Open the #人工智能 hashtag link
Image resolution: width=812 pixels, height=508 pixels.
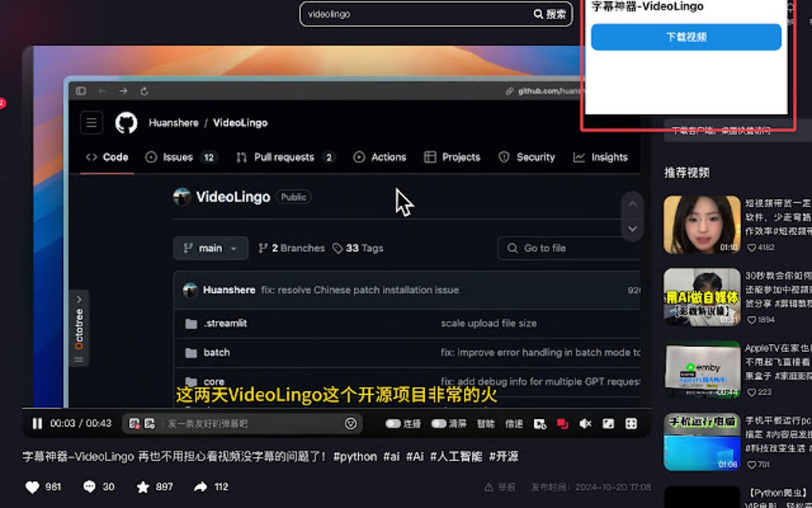click(455, 456)
